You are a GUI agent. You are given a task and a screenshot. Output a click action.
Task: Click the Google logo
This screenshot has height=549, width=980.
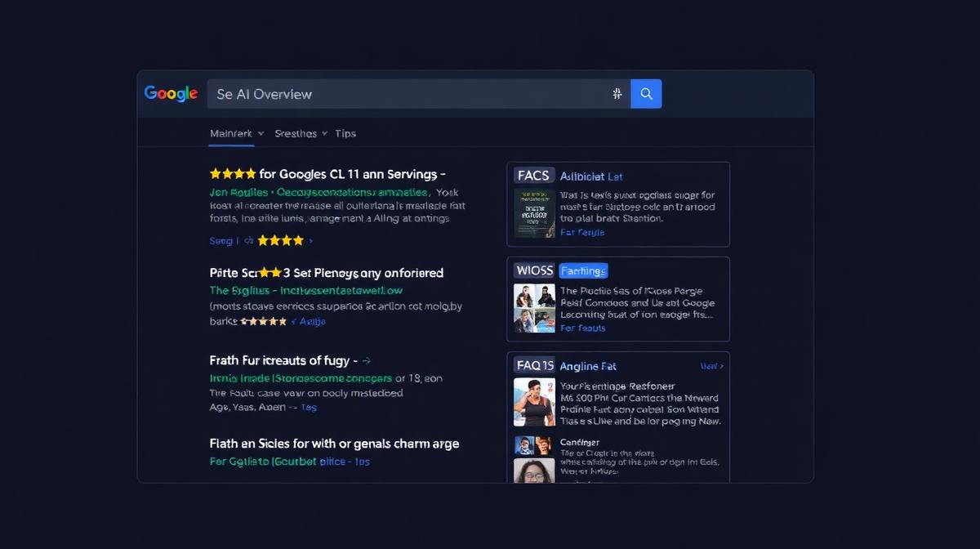pos(171,93)
